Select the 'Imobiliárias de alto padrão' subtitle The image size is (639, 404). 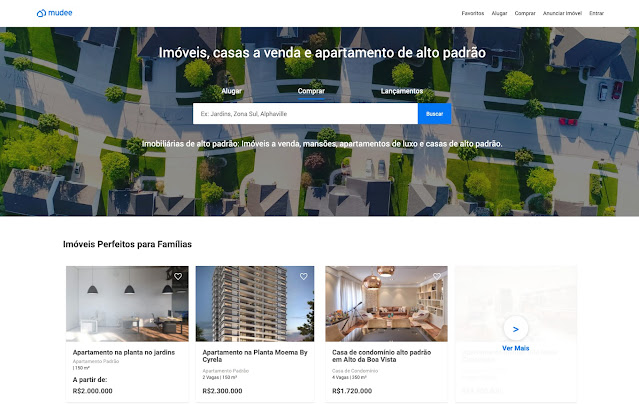(322, 143)
